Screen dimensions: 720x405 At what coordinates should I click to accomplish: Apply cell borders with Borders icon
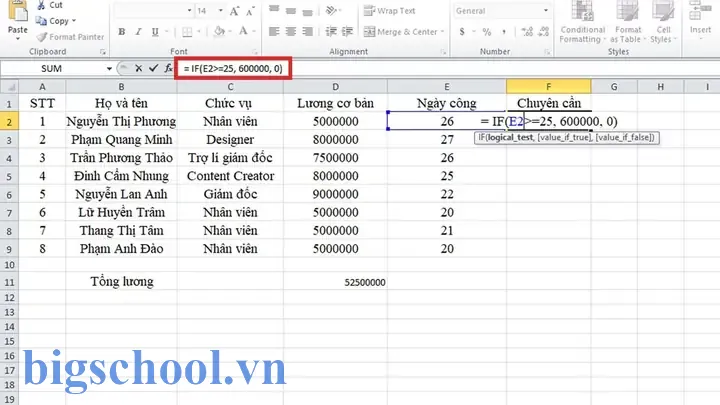pos(187,32)
